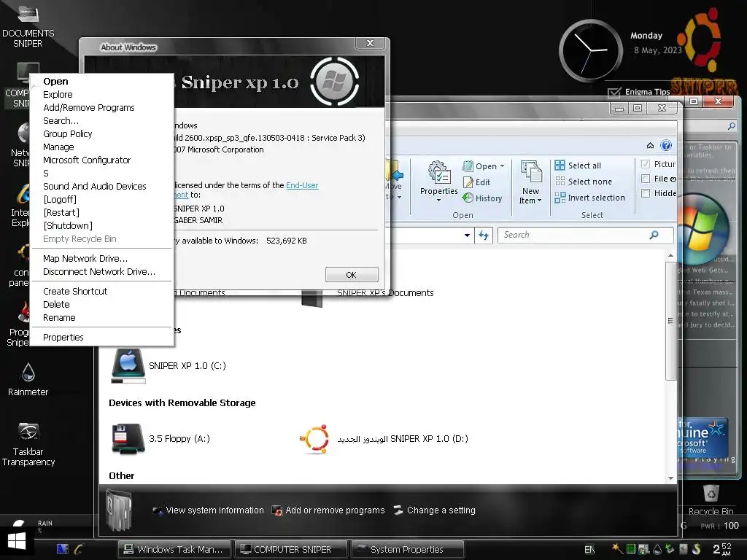The width and height of the screenshot is (747, 560).
Task: Choose Open in the context menu
Action: pyautogui.click(x=55, y=82)
